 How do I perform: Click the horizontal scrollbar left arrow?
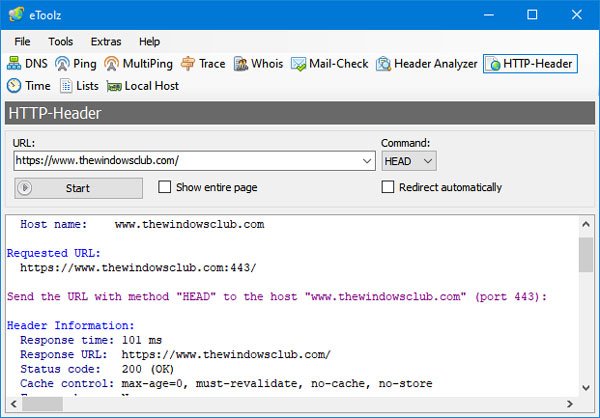14,404
